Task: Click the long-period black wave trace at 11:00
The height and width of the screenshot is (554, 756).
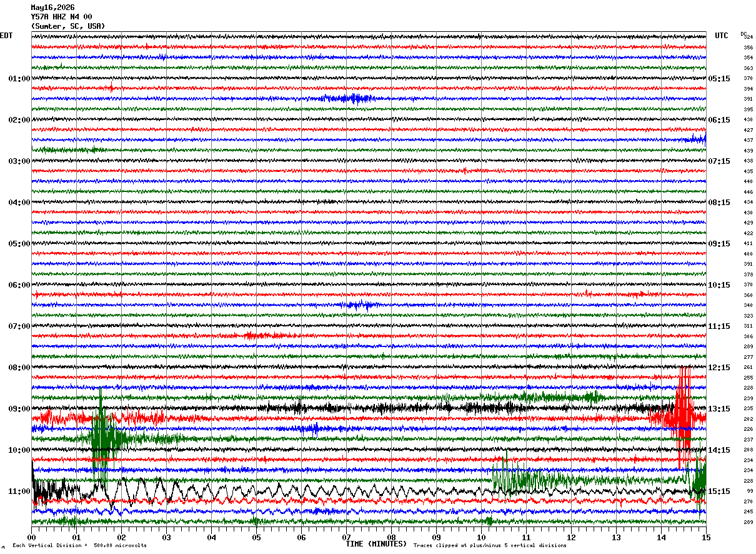Action: [x=369, y=491]
